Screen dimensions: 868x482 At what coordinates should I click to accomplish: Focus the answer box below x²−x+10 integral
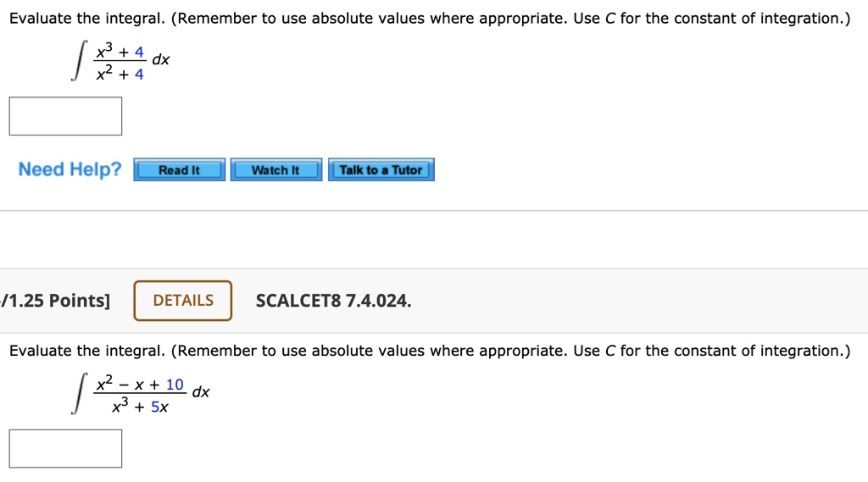point(65,449)
